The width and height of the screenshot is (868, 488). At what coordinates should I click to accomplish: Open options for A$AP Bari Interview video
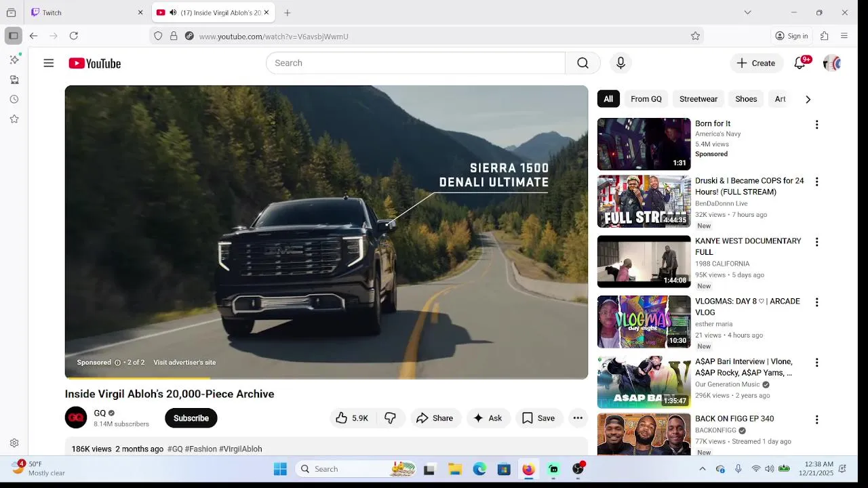816,363
